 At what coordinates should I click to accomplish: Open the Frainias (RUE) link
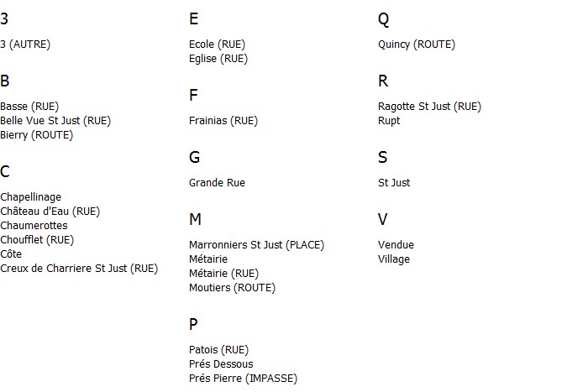point(223,121)
